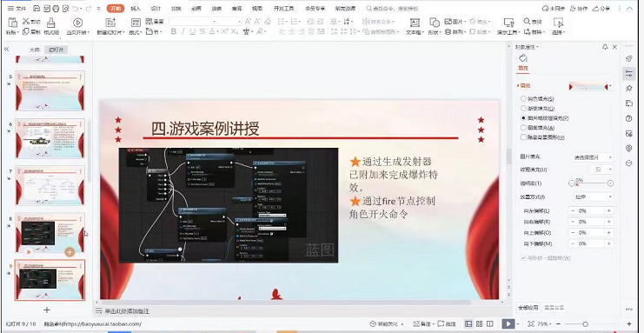644x333 pixels.
Task: Enable hide background graphics checkbox
Action: click(523, 137)
